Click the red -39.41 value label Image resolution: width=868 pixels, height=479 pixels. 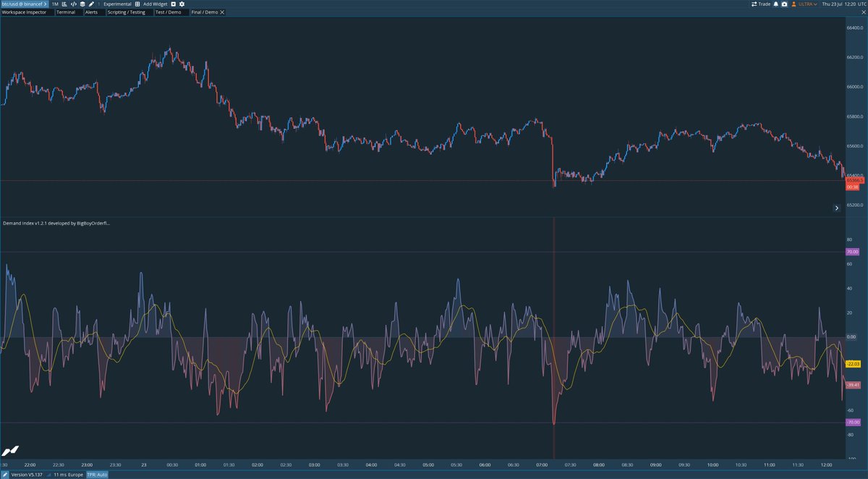[852, 385]
